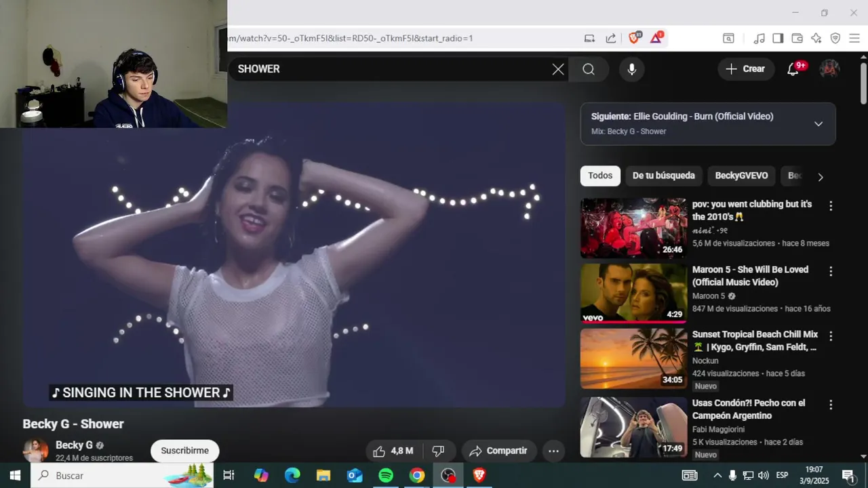The height and width of the screenshot is (488, 868).
Task: Open options for the She Will Be Loved video
Action: (831, 271)
